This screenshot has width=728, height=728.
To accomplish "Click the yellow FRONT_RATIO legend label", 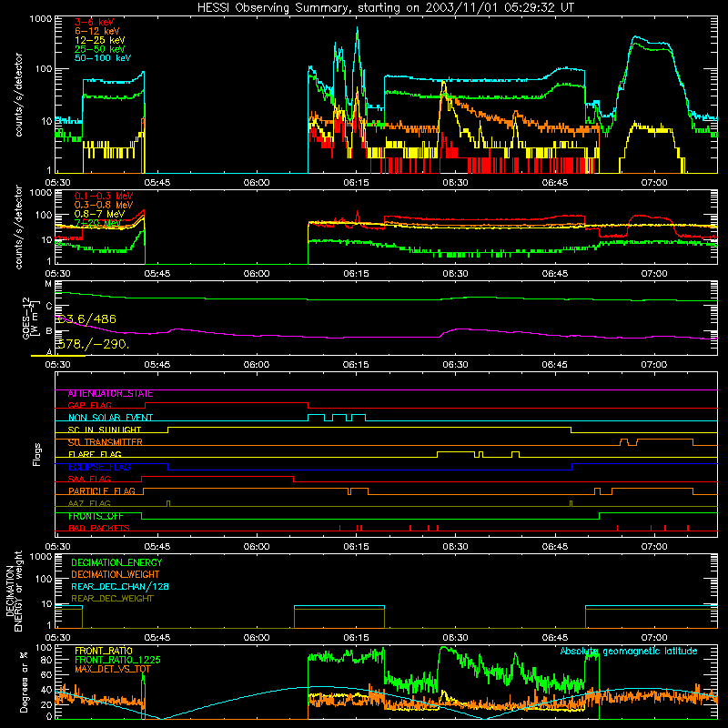I will click(104, 652).
